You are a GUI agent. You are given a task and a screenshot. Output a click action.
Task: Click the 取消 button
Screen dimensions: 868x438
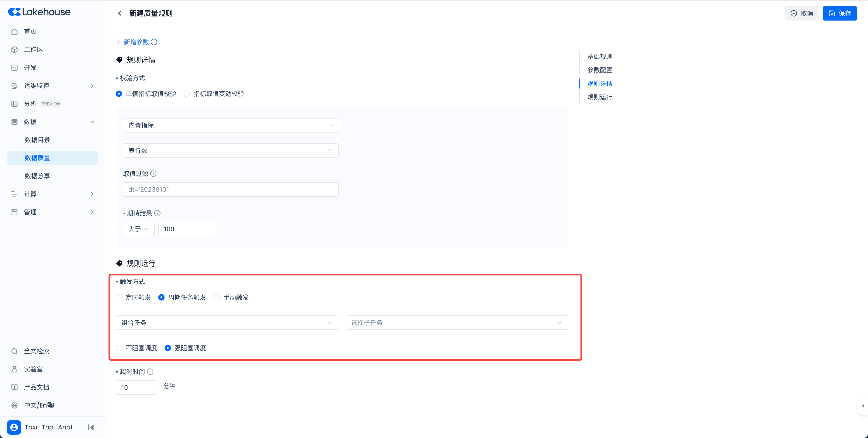pos(802,14)
